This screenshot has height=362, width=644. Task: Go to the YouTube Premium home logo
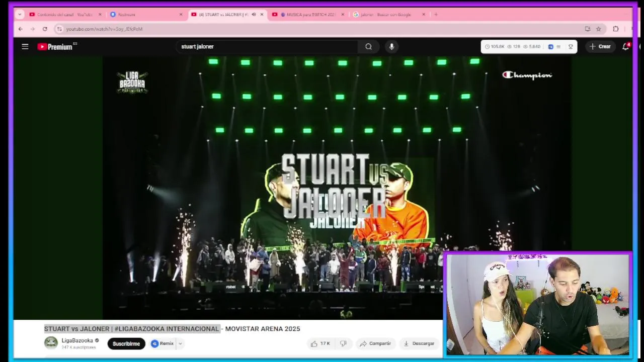point(56,47)
